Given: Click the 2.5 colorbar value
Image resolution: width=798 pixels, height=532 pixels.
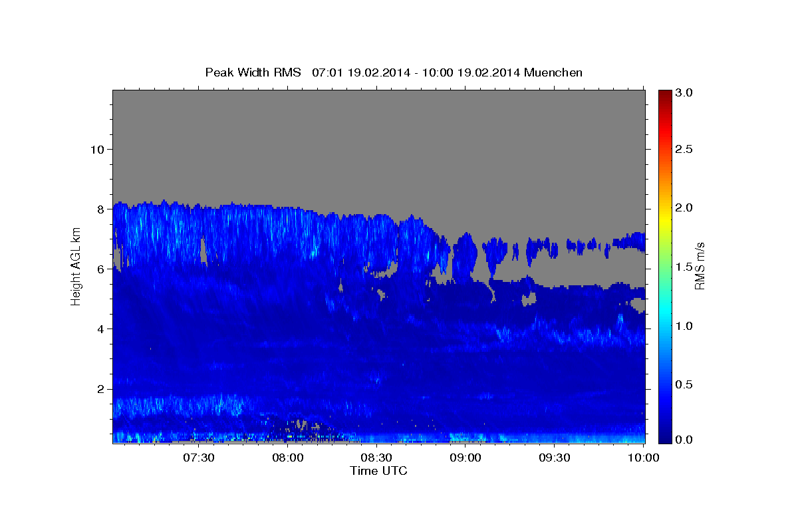Looking at the screenshot, I should tap(684, 149).
